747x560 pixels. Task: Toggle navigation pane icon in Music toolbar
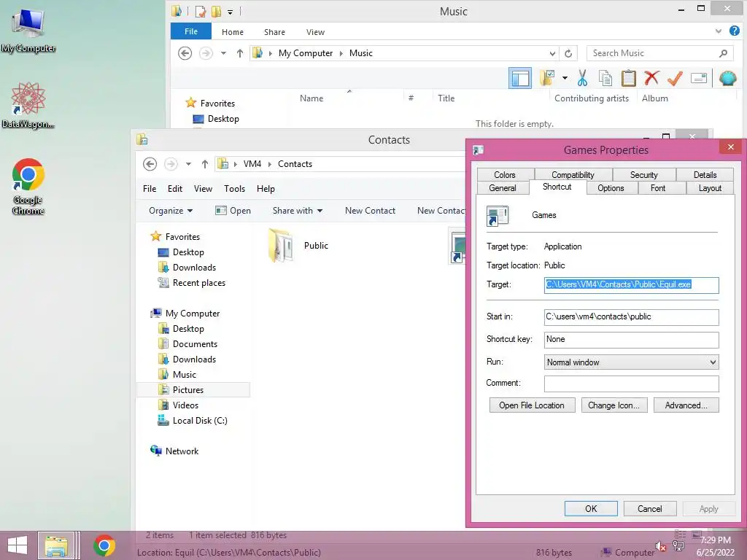click(x=519, y=78)
